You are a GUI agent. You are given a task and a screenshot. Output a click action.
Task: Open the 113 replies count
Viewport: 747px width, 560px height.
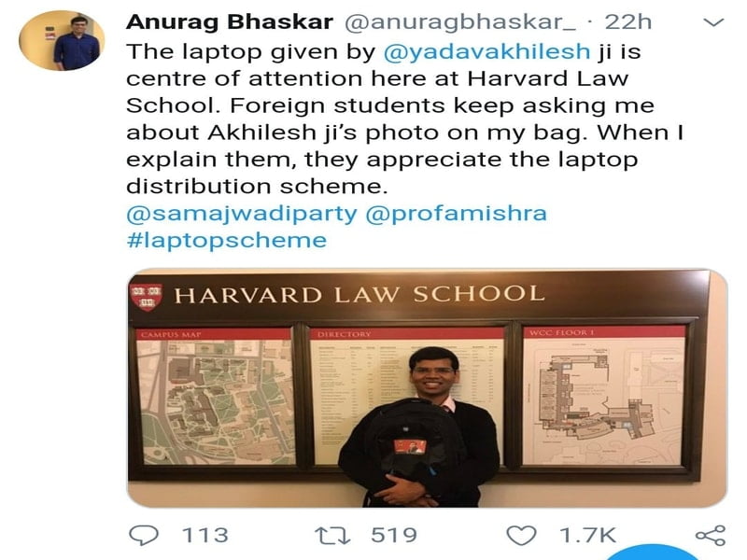205,535
